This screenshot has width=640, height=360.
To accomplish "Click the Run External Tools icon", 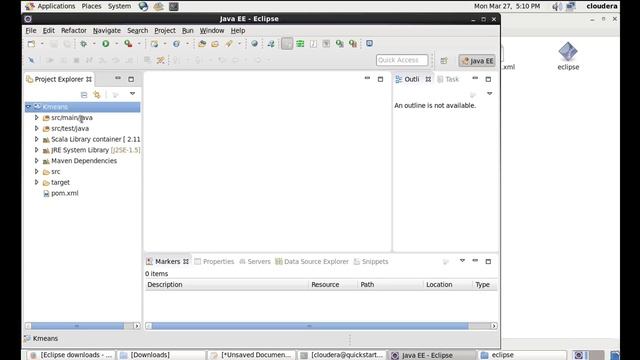I will click(128, 44).
